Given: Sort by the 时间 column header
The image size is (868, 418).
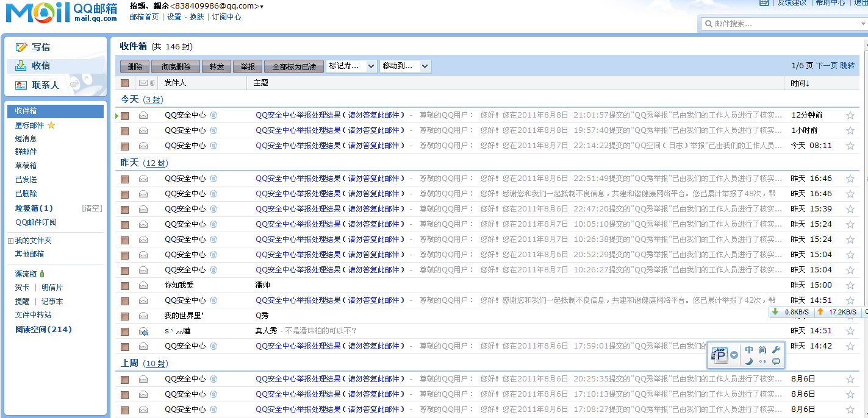Looking at the screenshot, I should (800, 83).
